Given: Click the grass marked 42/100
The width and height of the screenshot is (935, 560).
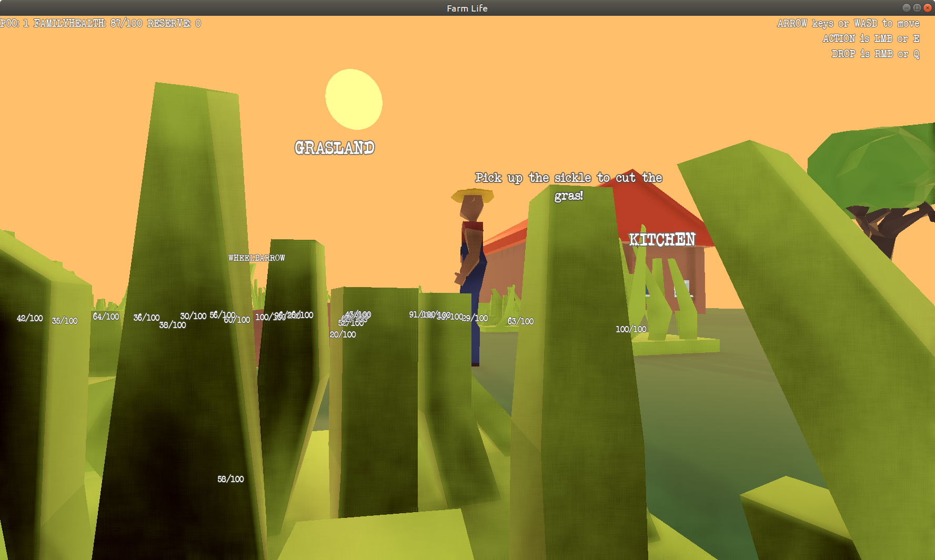Looking at the screenshot, I should tap(29, 318).
